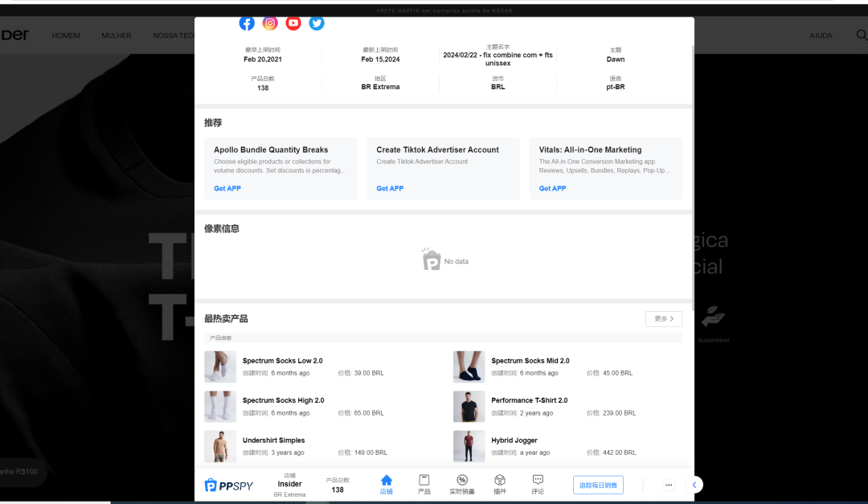Click 更多 to see more best sellers
Viewport: 868px width, 504px height.
[664, 319]
